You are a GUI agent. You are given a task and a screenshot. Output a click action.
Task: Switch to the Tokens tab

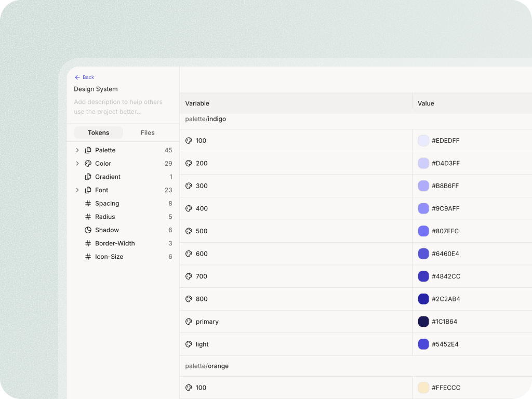point(98,132)
